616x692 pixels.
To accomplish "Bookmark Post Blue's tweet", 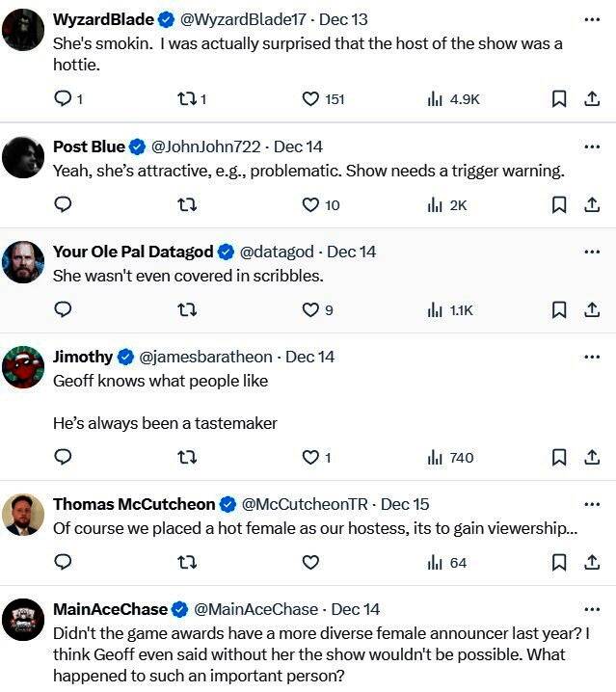I will point(558,204).
